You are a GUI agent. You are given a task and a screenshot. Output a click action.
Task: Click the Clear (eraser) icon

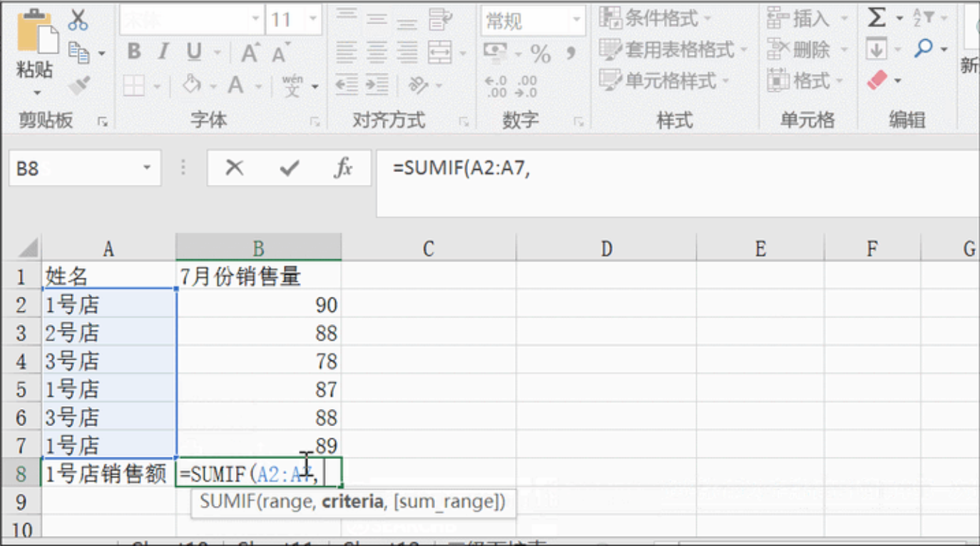(x=877, y=80)
